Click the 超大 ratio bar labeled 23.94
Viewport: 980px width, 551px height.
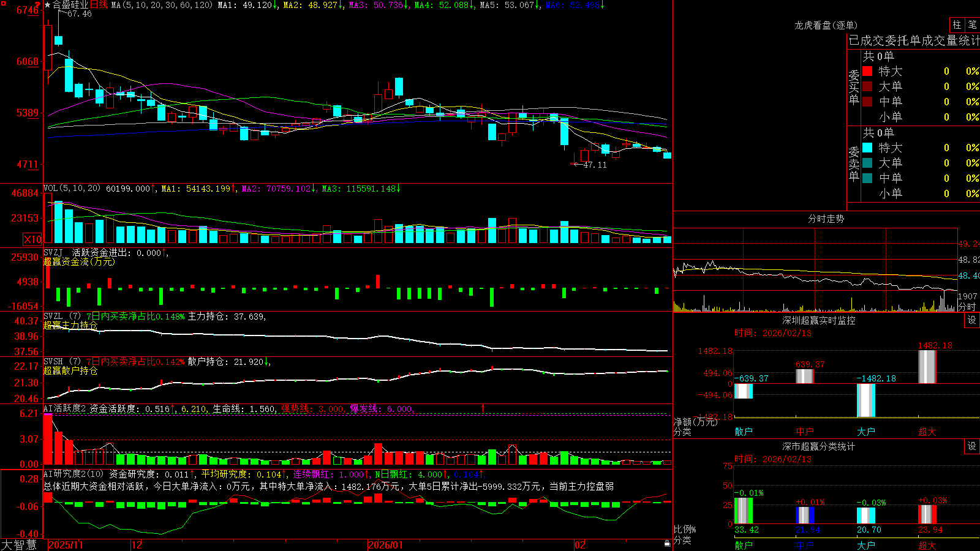[927, 515]
